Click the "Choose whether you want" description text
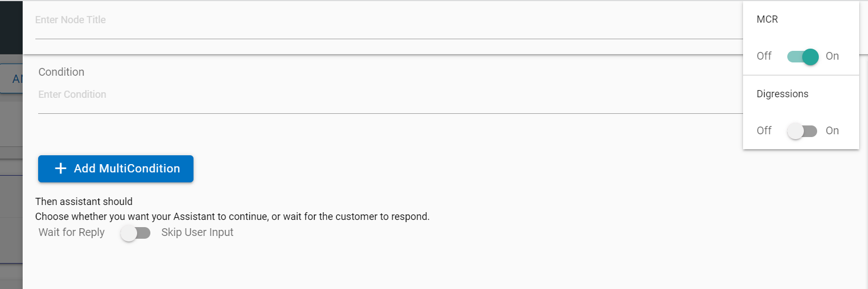The width and height of the screenshot is (868, 289). (232, 217)
